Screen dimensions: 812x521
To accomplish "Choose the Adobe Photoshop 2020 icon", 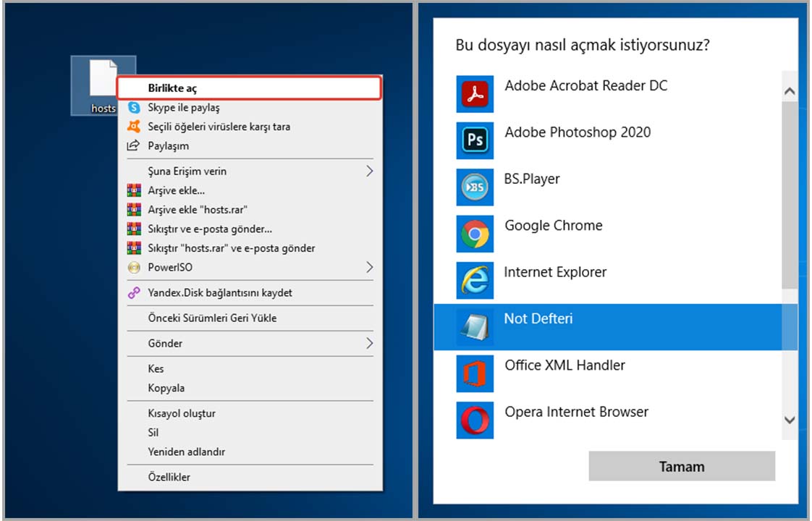I will (475, 140).
